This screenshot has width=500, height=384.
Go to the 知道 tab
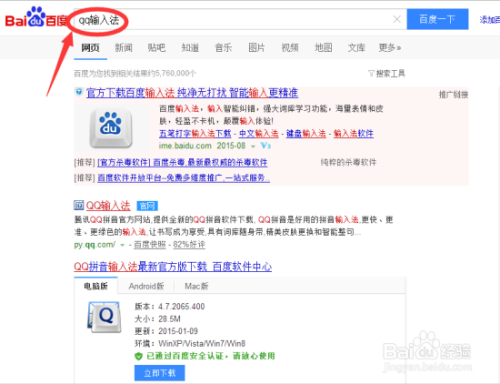click(x=190, y=48)
